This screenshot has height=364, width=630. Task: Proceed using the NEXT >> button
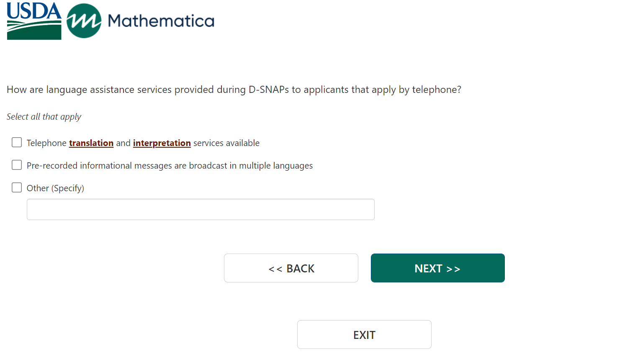point(437,268)
